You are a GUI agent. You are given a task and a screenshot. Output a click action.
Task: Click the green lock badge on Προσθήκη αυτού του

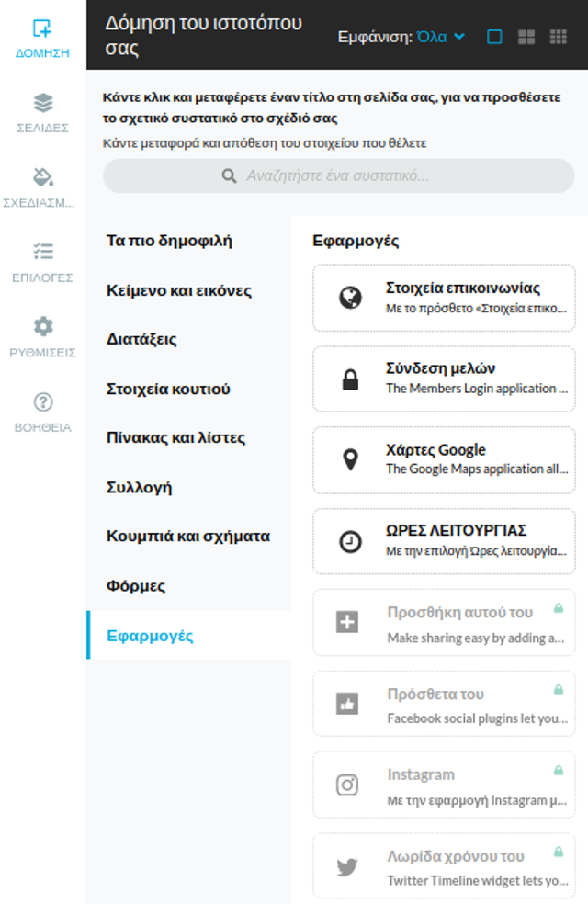click(x=559, y=608)
